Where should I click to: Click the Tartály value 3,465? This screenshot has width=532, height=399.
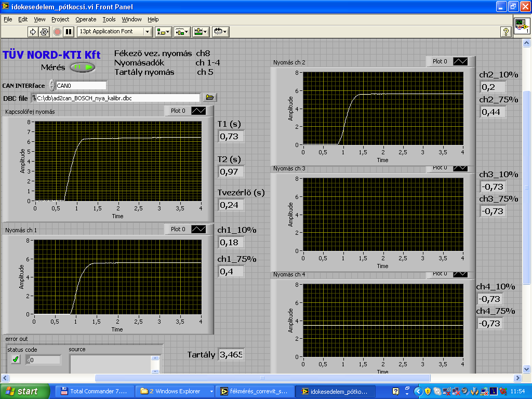coord(231,354)
